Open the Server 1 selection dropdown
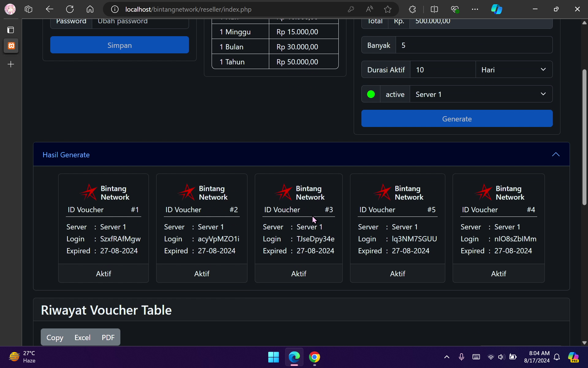 [x=481, y=94]
